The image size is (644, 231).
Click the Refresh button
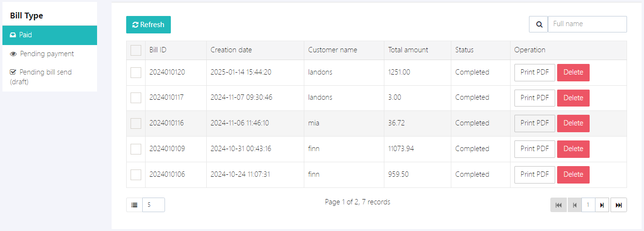tap(149, 25)
